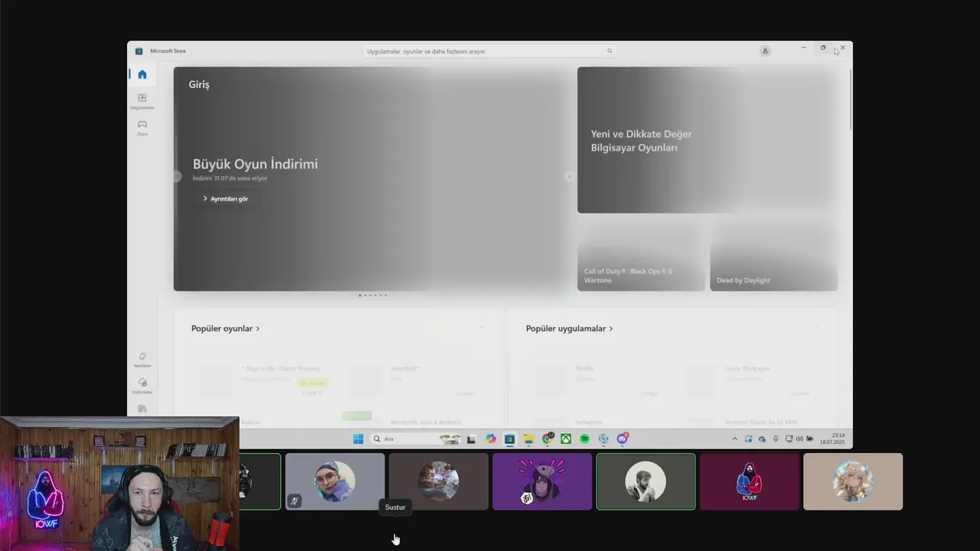Focus the Store search box
980x551 pixels.
[x=490, y=51]
